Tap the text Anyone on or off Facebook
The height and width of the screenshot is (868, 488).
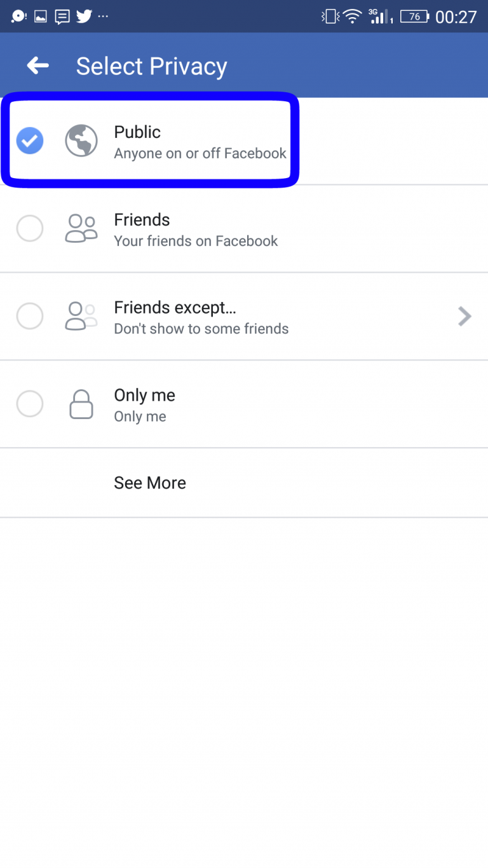(x=200, y=154)
